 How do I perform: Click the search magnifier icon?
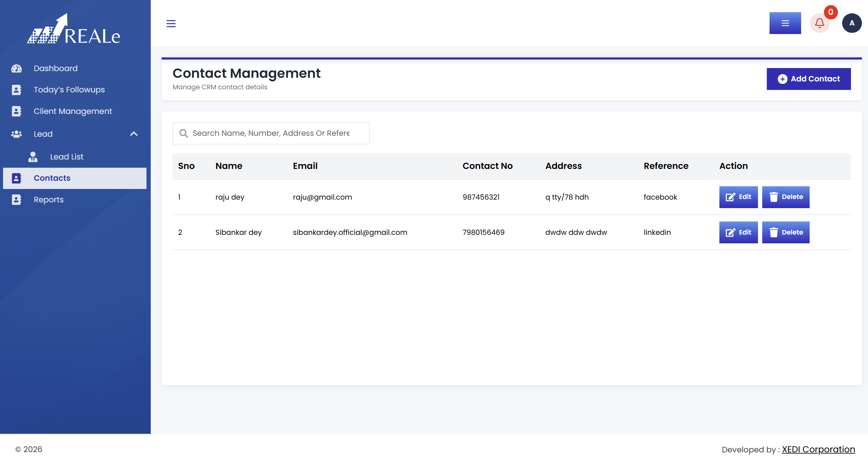tap(183, 133)
